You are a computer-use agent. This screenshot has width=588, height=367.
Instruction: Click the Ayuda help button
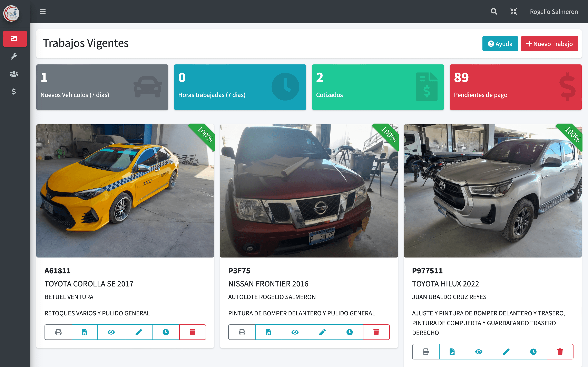(500, 44)
